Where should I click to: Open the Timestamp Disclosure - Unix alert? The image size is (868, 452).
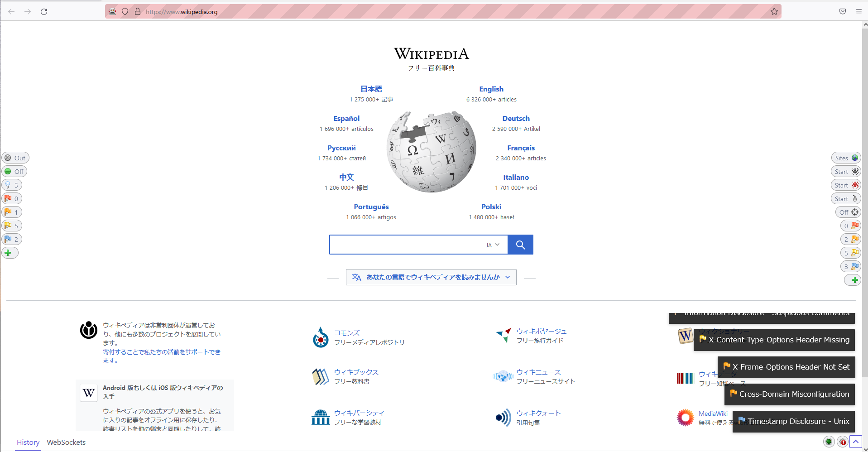tap(794, 422)
